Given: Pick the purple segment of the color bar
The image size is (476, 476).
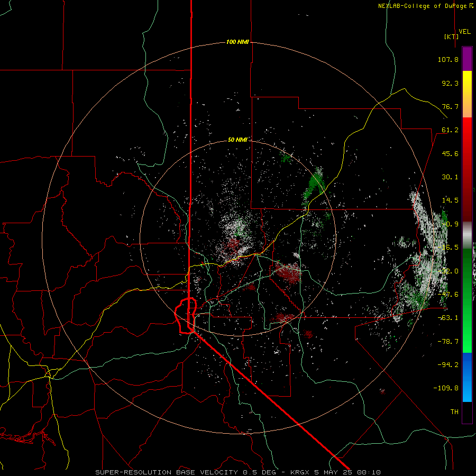Looking at the screenshot, I should pyautogui.click(x=467, y=59).
